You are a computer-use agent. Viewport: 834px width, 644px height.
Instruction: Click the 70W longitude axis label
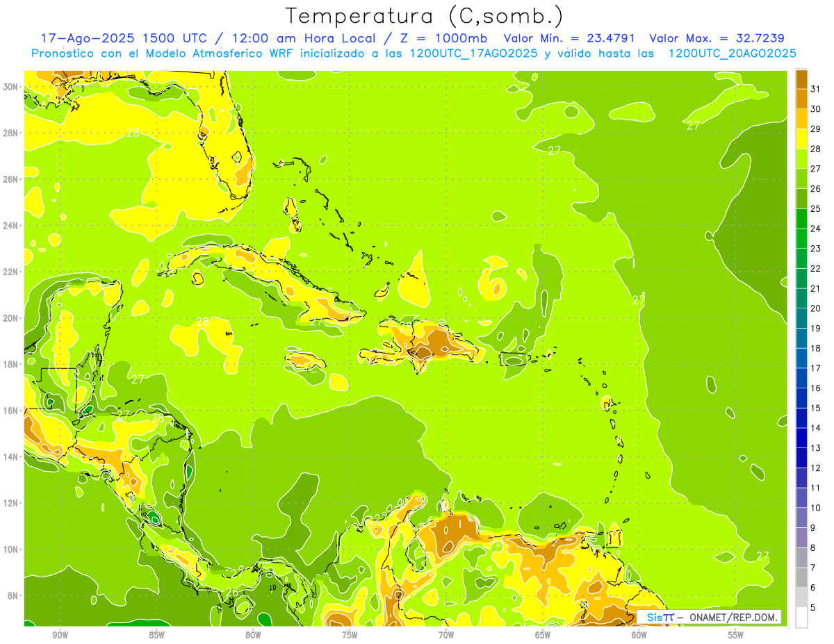[x=446, y=636]
